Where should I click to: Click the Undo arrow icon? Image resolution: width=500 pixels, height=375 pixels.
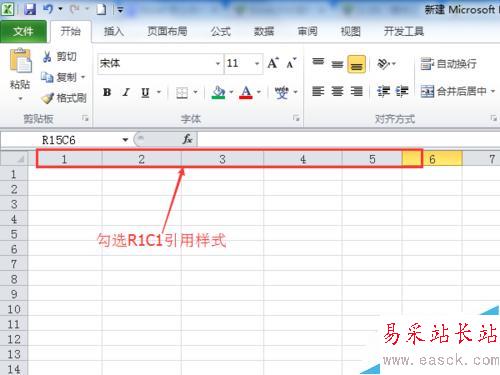(x=48, y=9)
